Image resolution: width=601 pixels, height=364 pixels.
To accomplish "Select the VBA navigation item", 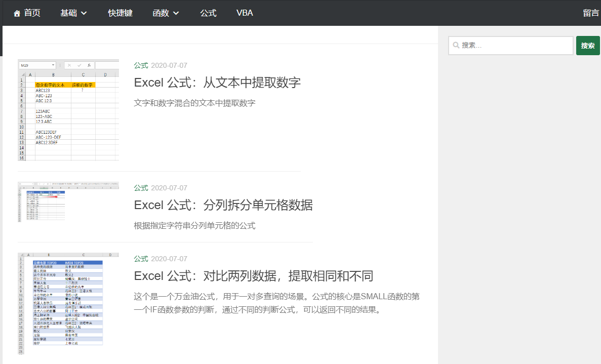I will click(x=245, y=13).
